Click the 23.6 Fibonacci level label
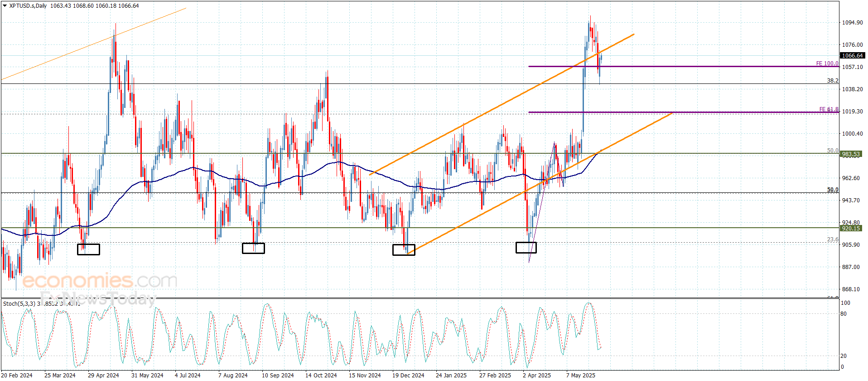This screenshot has height=381, width=868. tap(833, 239)
